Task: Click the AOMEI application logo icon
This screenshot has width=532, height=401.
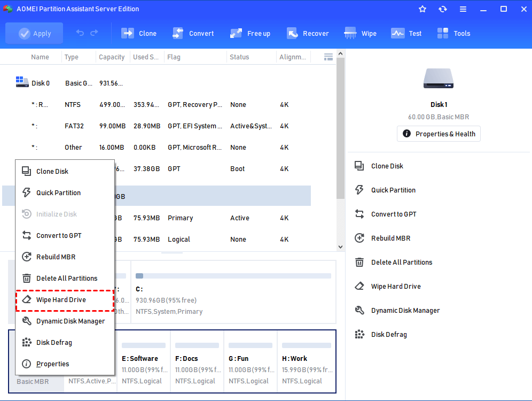Action: coord(8,9)
